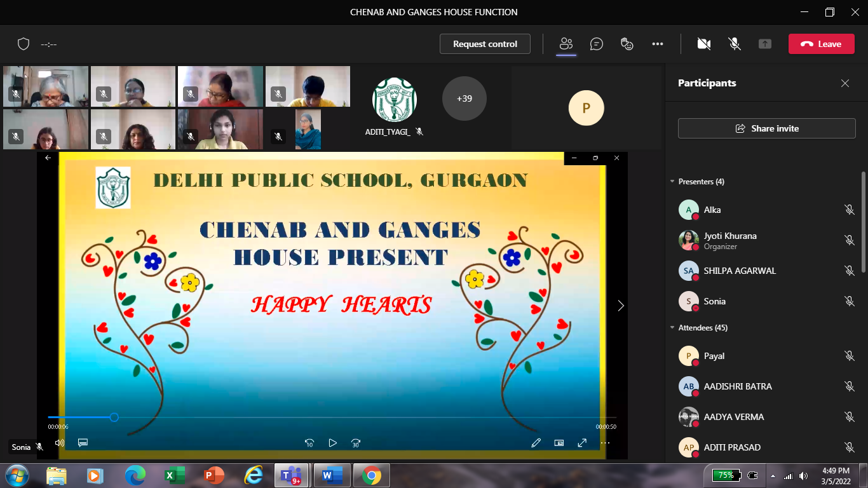Select participant Alka in the list
868x488 pixels.
(x=767, y=210)
